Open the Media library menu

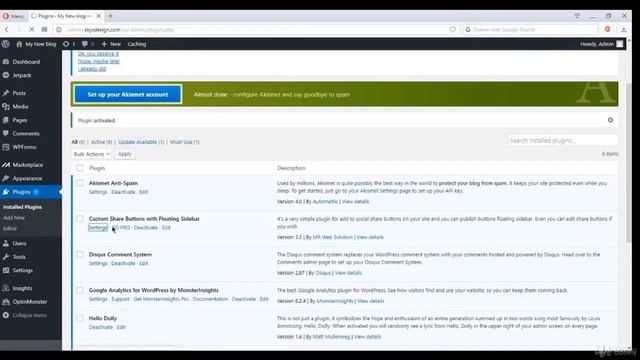pyautogui.click(x=20, y=107)
